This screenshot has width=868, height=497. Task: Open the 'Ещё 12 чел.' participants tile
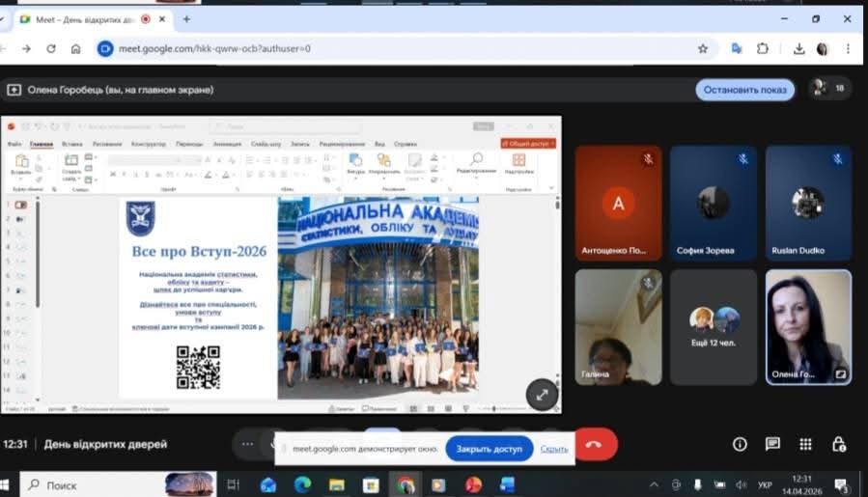coord(714,326)
